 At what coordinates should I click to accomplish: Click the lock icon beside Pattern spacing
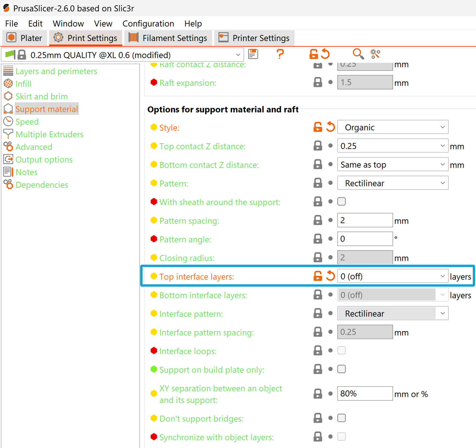pos(318,220)
